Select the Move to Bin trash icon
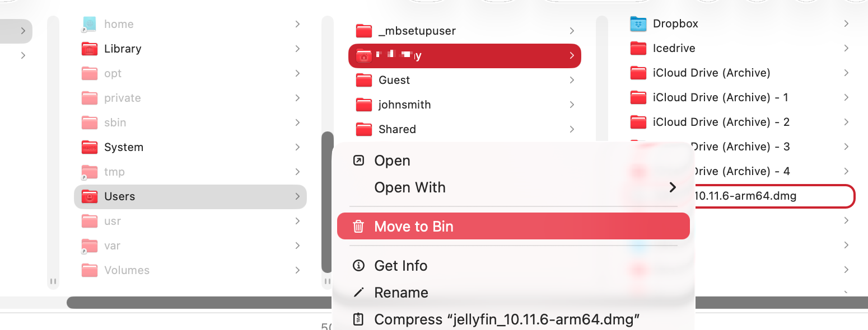868x330 pixels. click(x=358, y=226)
